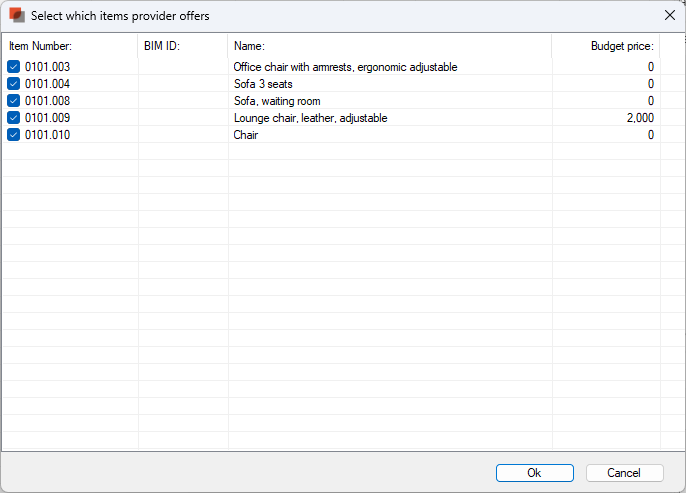Uncheck the checkbox for item 0101.003
Image resolution: width=686 pixels, height=493 pixels.
click(x=14, y=67)
